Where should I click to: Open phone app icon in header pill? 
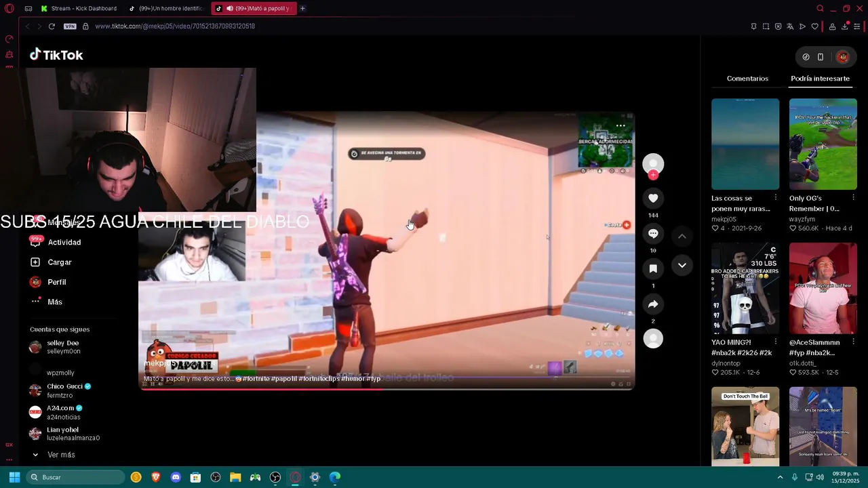coord(821,57)
